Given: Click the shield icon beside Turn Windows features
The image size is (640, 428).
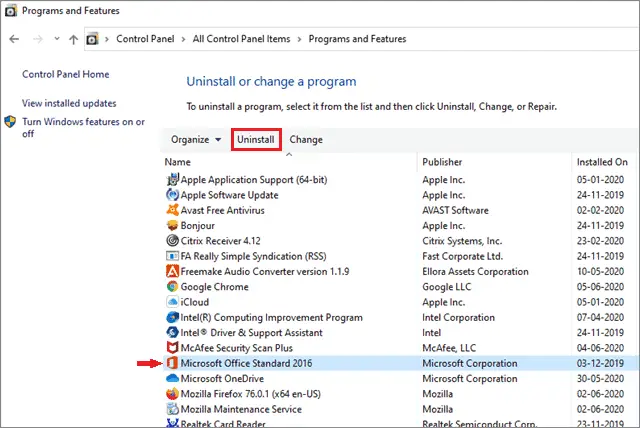Looking at the screenshot, I should tap(10, 122).
